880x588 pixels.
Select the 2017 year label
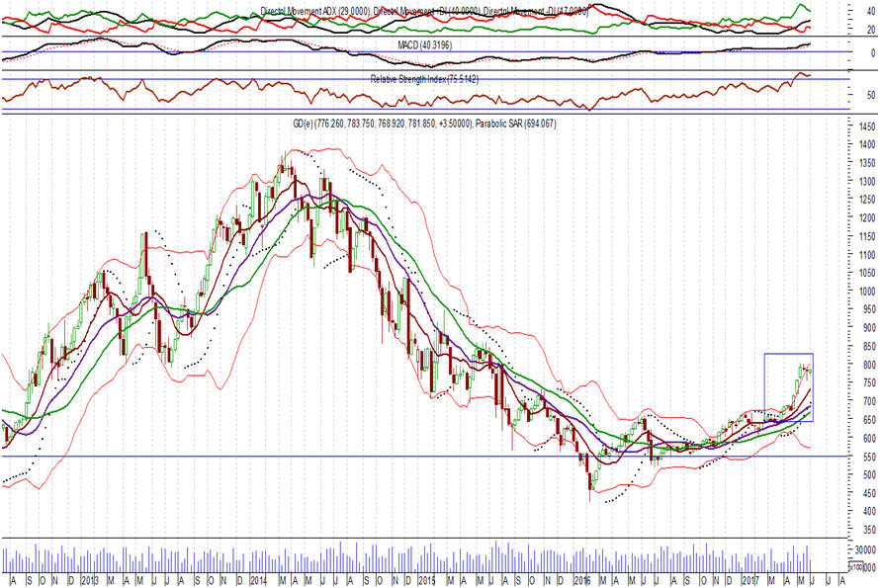click(x=753, y=579)
